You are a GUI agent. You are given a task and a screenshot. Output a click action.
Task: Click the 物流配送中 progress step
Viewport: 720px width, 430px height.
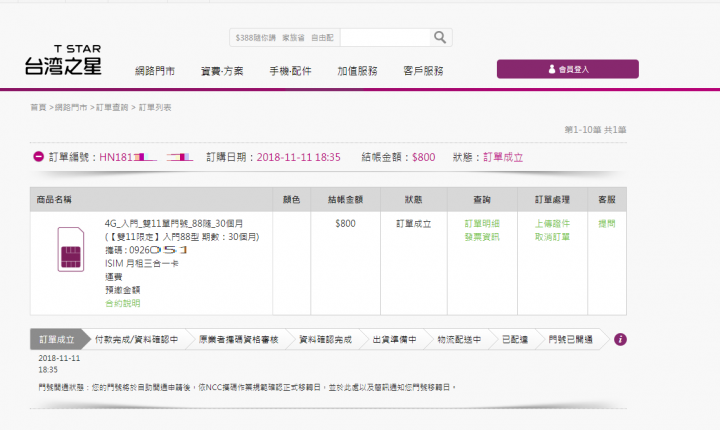point(459,339)
